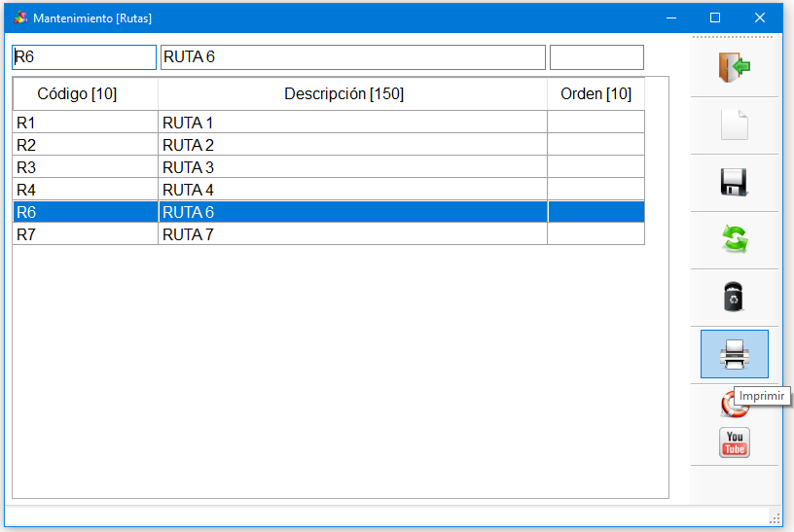Refresh list with green arrows icon
The height and width of the screenshot is (532, 794).
(735, 239)
